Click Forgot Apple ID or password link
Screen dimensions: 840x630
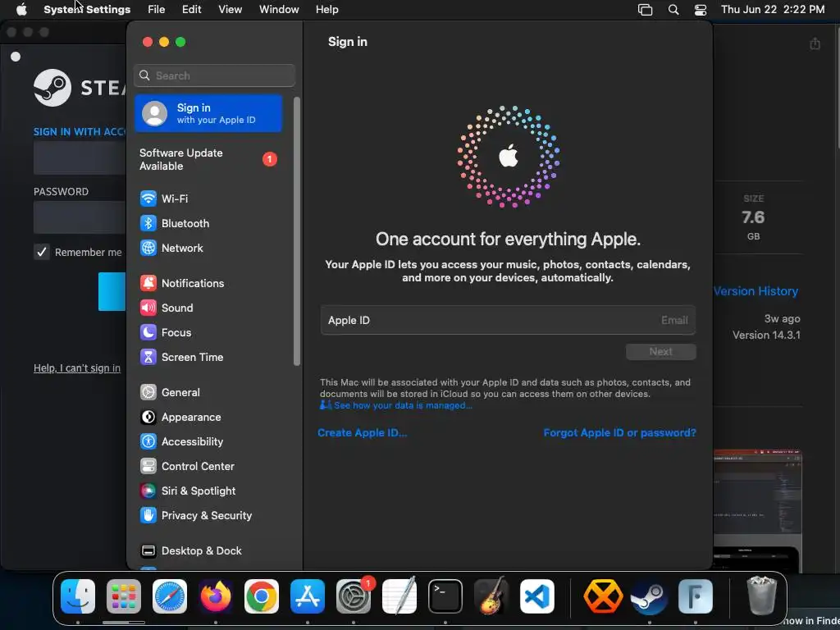pos(620,432)
